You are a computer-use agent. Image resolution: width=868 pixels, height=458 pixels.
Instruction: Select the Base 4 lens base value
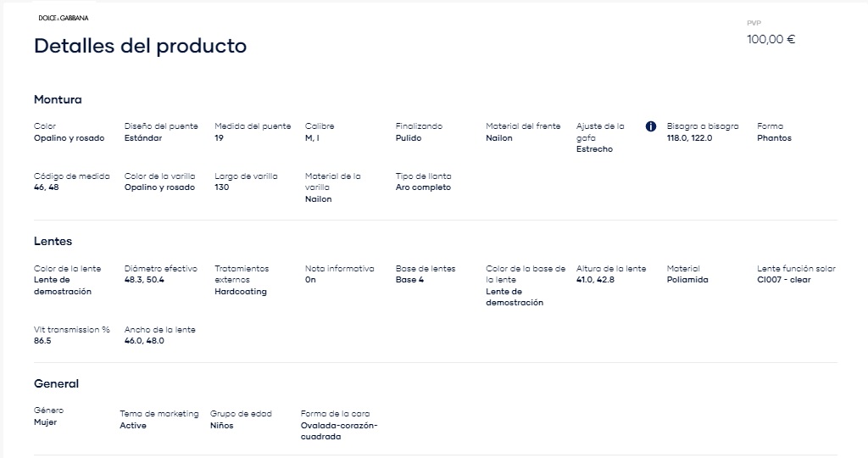409,280
